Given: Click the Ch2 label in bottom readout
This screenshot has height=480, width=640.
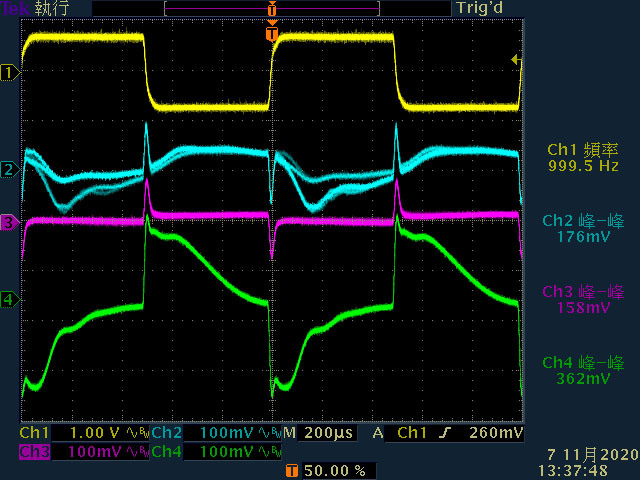Looking at the screenshot, I should (x=167, y=433).
